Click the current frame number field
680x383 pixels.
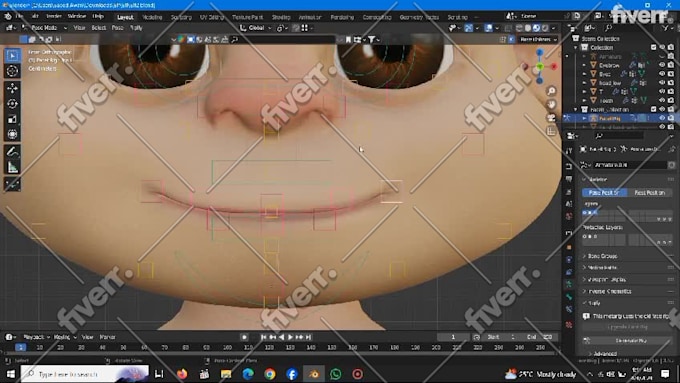click(x=453, y=337)
